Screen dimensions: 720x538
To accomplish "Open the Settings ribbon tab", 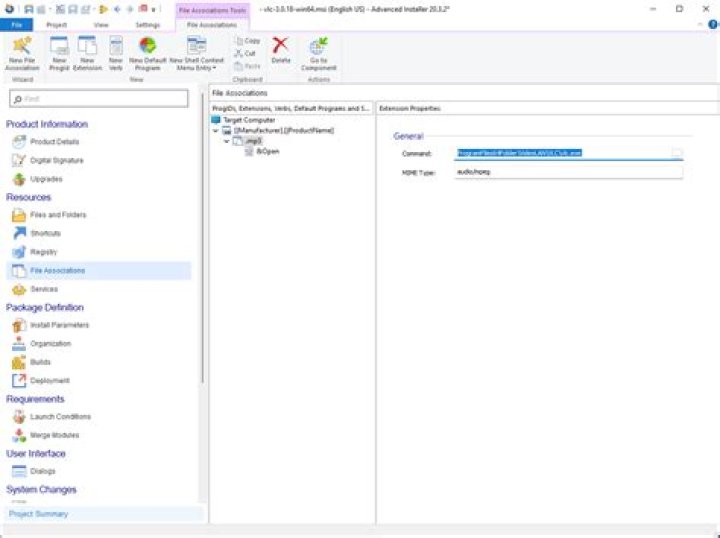I will (147, 25).
